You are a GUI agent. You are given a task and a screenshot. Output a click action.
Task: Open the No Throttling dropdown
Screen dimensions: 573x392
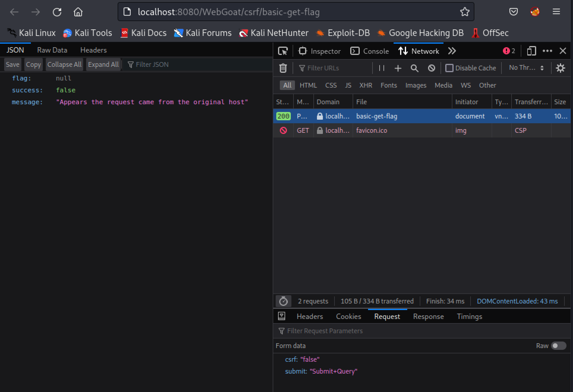pyautogui.click(x=526, y=68)
